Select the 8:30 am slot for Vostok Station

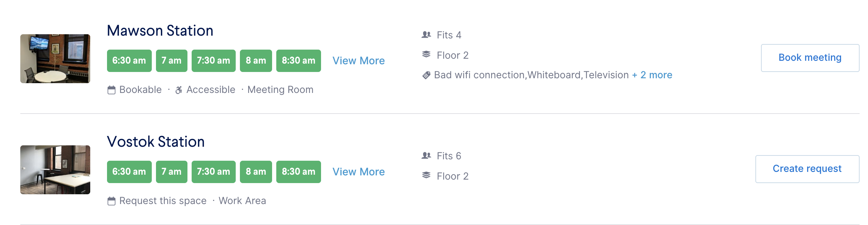[299, 172]
